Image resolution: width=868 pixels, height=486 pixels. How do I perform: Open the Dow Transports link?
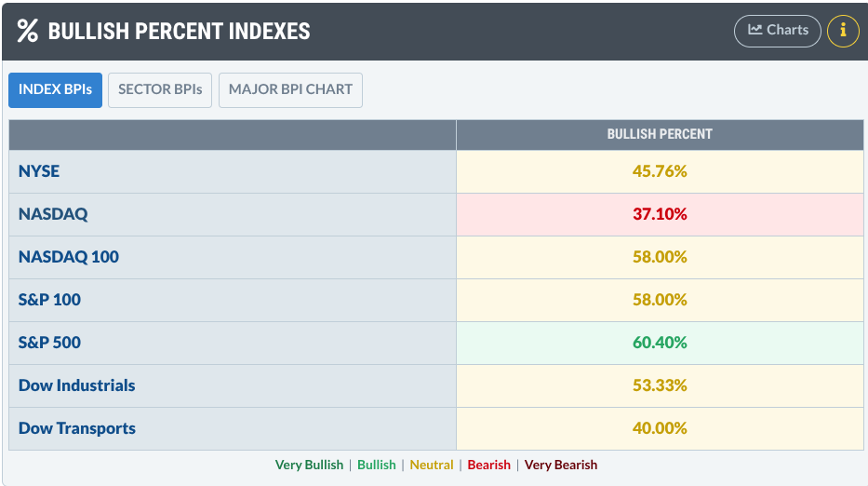[x=77, y=428]
